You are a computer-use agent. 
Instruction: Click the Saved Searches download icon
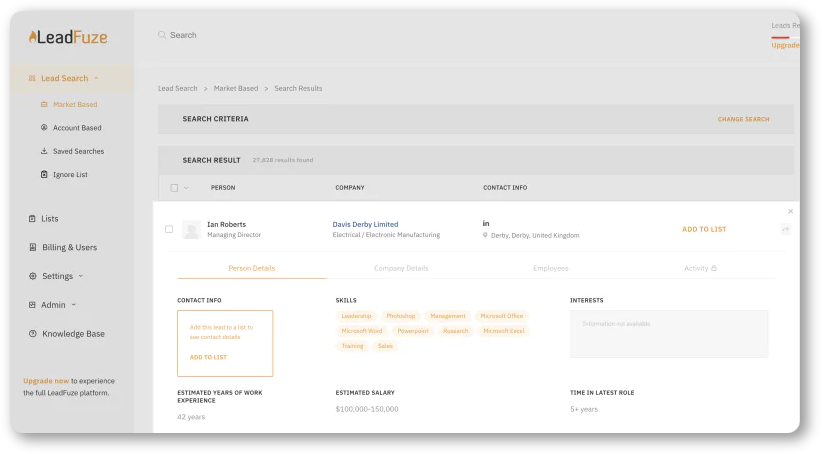coord(44,151)
